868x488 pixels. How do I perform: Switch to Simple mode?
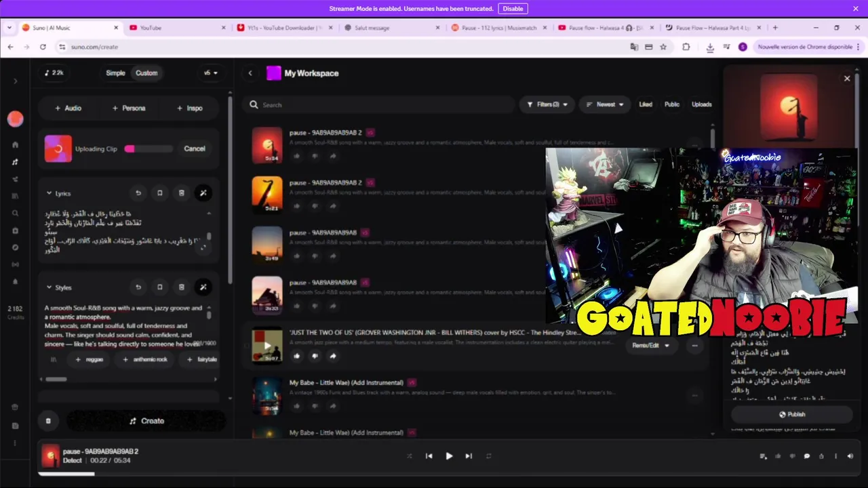click(115, 73)
